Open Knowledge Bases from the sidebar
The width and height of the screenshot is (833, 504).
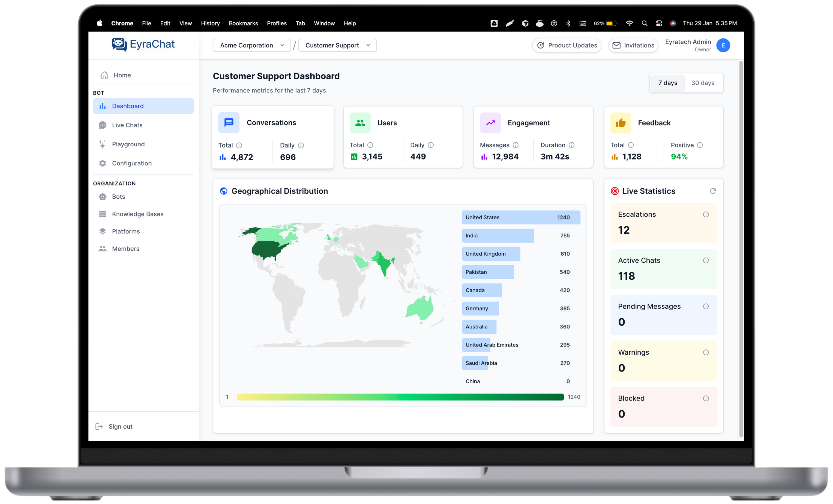[x=137, y=214]
